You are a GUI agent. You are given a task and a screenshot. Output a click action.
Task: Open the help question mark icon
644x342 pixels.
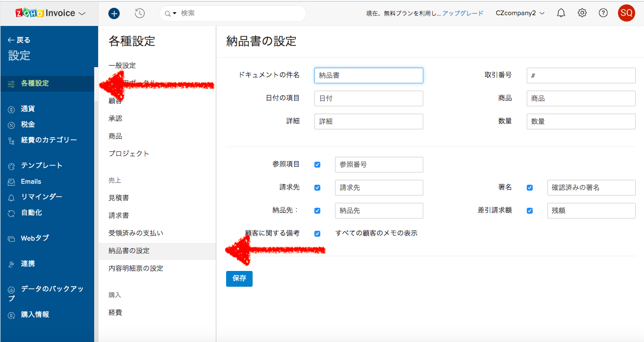(603, 13)
